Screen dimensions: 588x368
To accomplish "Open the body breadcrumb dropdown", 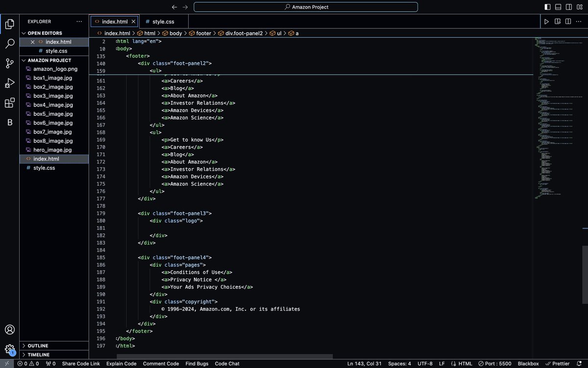I will pyautogui.click(x=172, y=33).
